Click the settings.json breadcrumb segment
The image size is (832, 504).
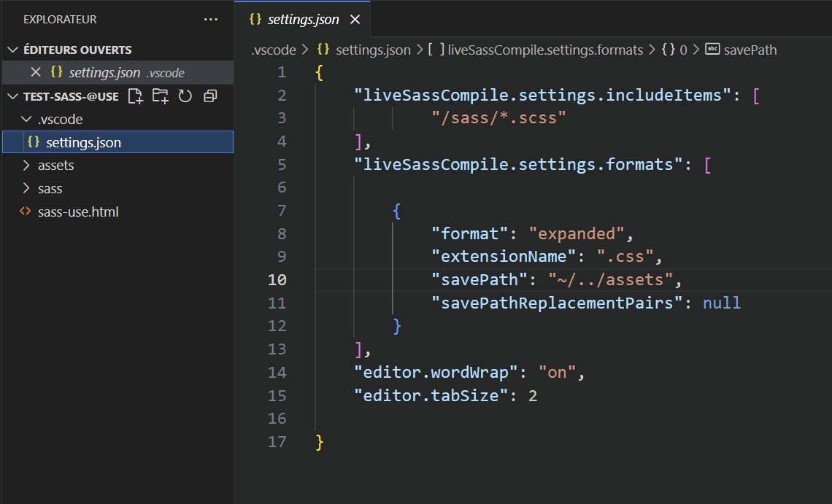(373, 50)
